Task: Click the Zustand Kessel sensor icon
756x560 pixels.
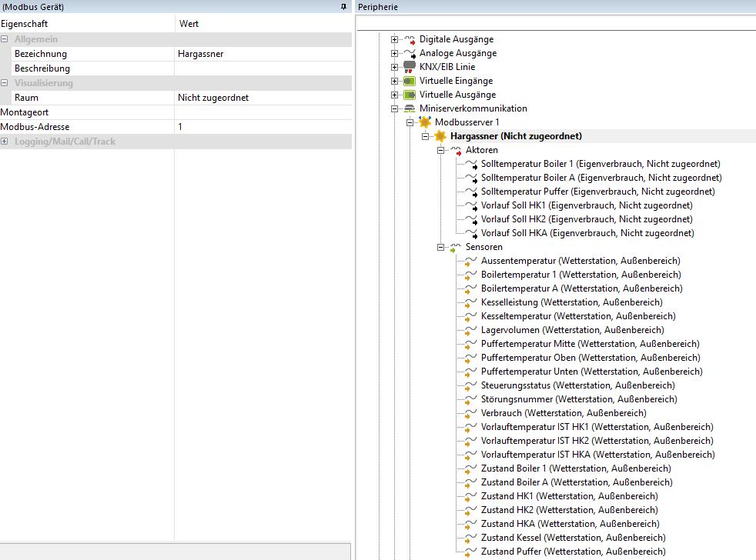Action: 470,538
